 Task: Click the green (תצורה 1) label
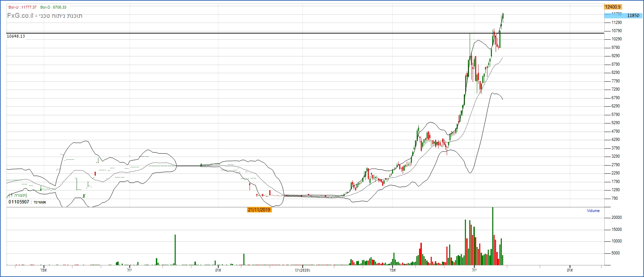pos(18,195)
